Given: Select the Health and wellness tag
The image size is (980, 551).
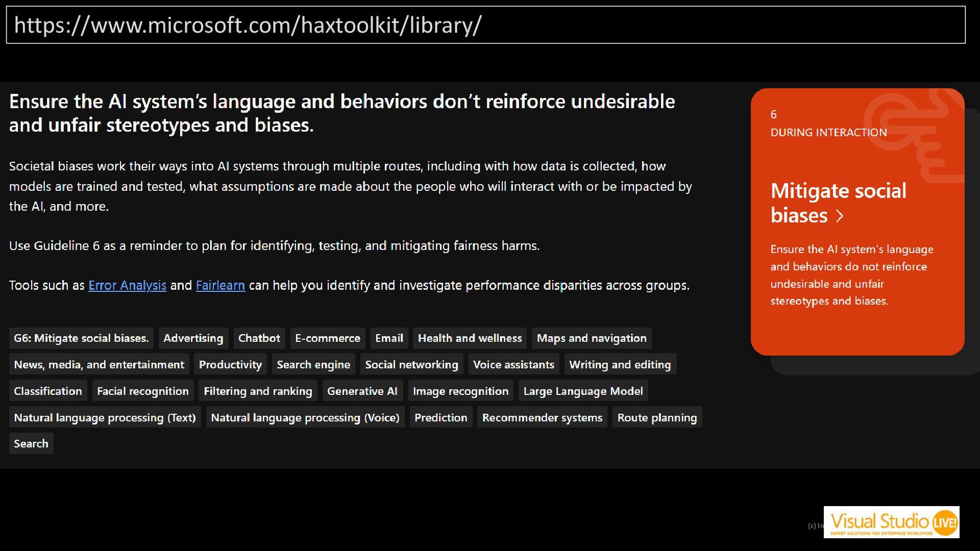Looking at the screenshot, I should click(x=470, y=338).
